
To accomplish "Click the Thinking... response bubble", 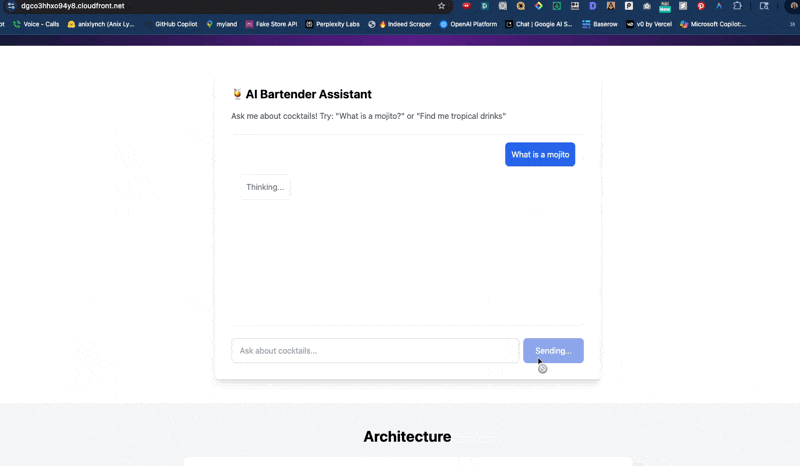I will click(265, 187).
